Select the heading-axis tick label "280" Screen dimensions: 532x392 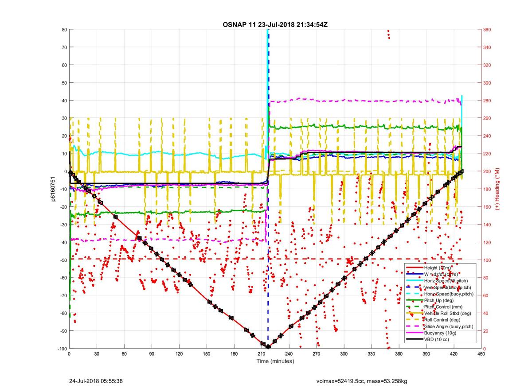[487, 101]
